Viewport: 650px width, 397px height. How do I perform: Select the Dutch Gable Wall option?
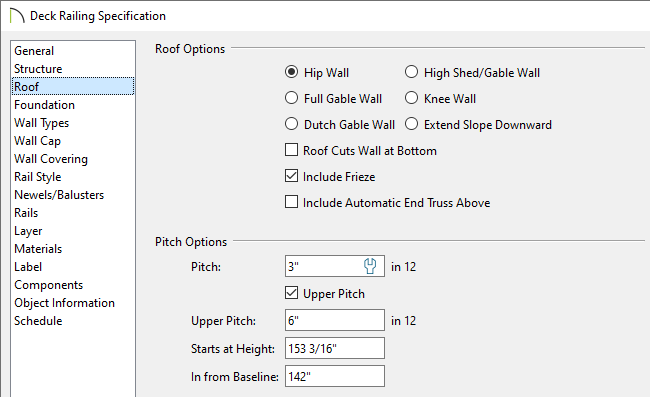291,124
